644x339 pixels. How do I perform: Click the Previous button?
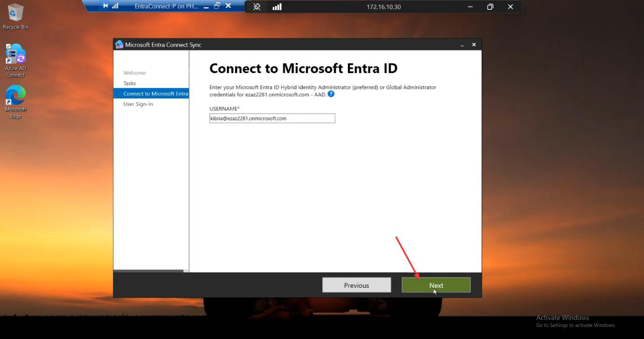click(x=357, y=285)
